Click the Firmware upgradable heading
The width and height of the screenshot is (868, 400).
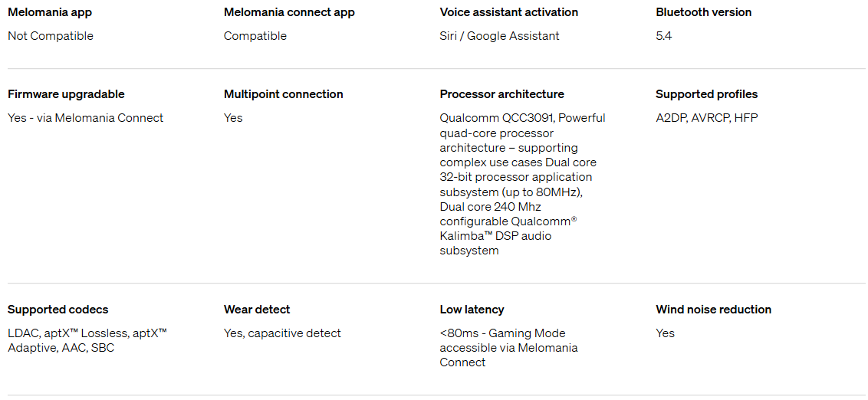point(66,94)
